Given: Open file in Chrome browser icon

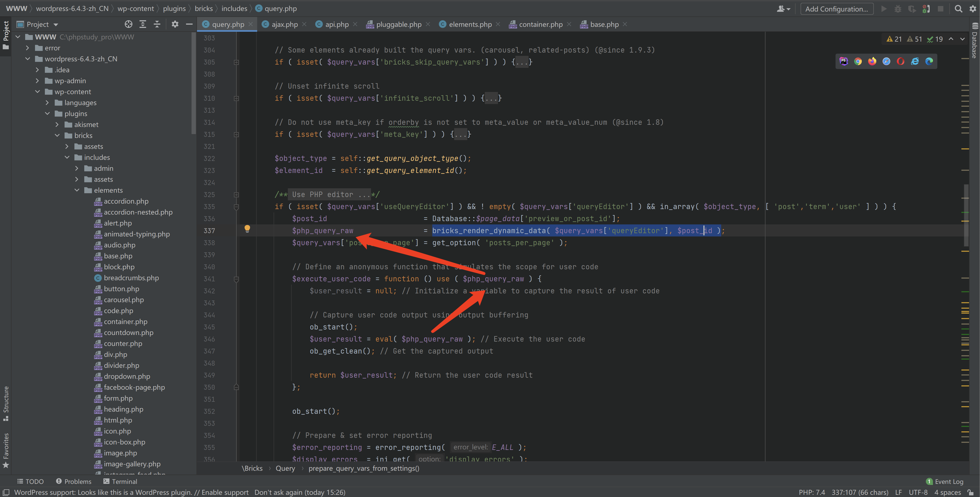Looking at the screenshot, I should pos(858,61).
